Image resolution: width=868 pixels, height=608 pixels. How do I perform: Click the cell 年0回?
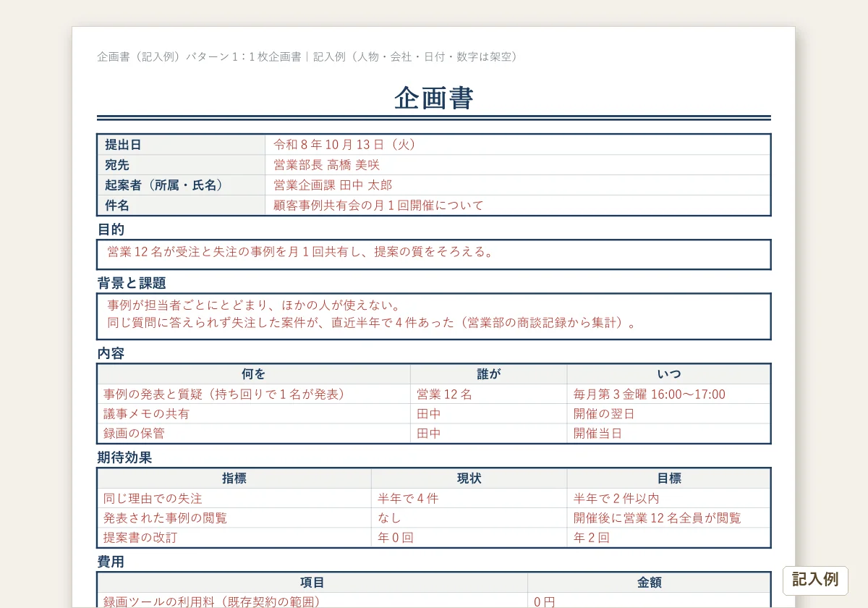pyautogui.click(x=469, y=538)
